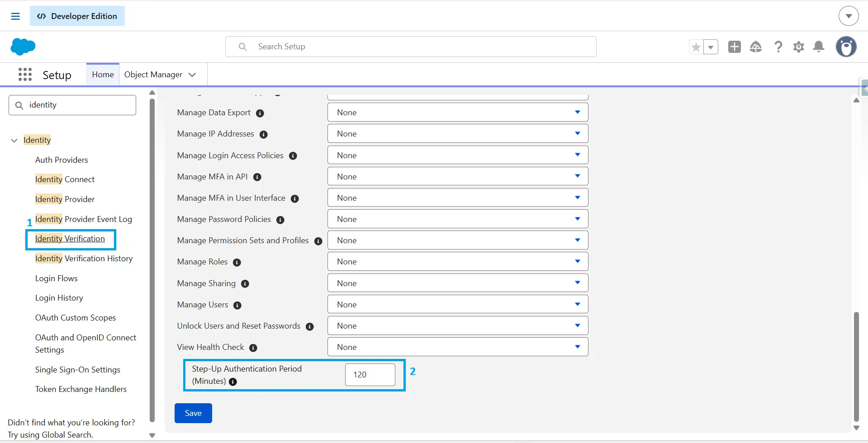Screen dimensions: 868x443
Task: Open Identity Verification link
Action: coord(70,239)
